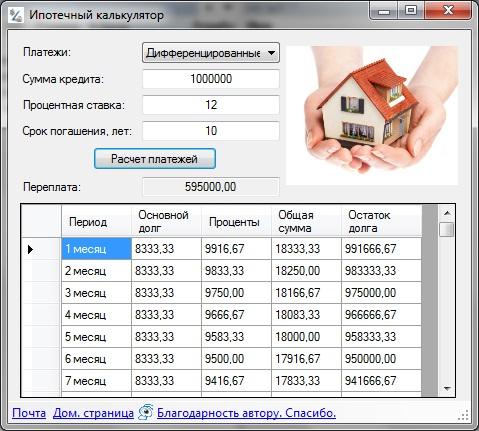The width and height of the screenshot is (479, 431).
Task: Select the 3 месяц period cell
Action: [x=97, y=293]
